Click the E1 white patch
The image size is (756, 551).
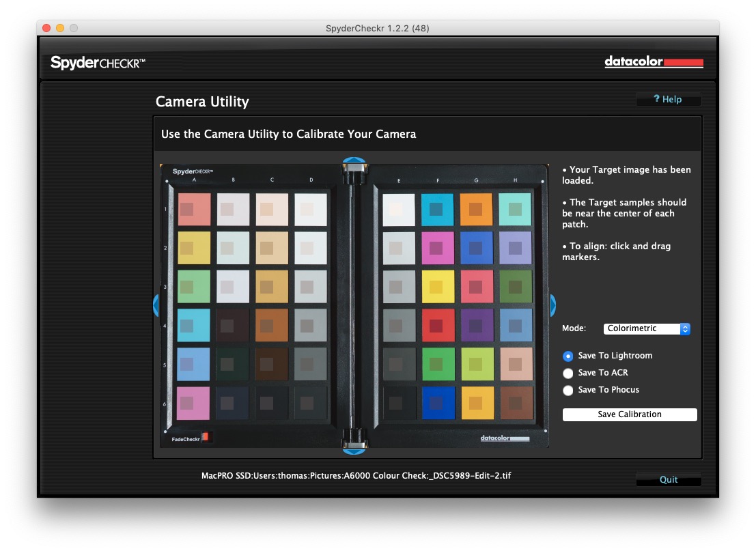pyautogui.click(x=399, y=209)
